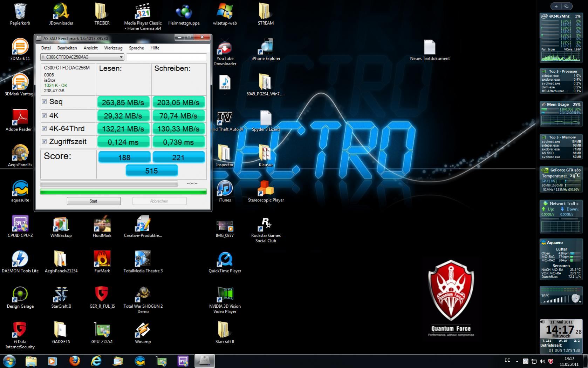This screenshot has width=588, height=368.
Task: Click the 4K write result 70,74 MB/s
Action: [x=178, y=116]
